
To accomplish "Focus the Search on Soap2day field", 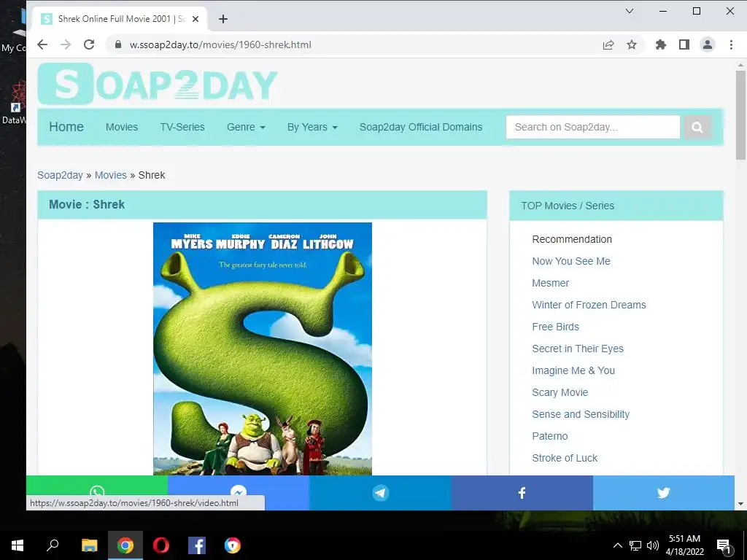I will (x=592, y=127).
